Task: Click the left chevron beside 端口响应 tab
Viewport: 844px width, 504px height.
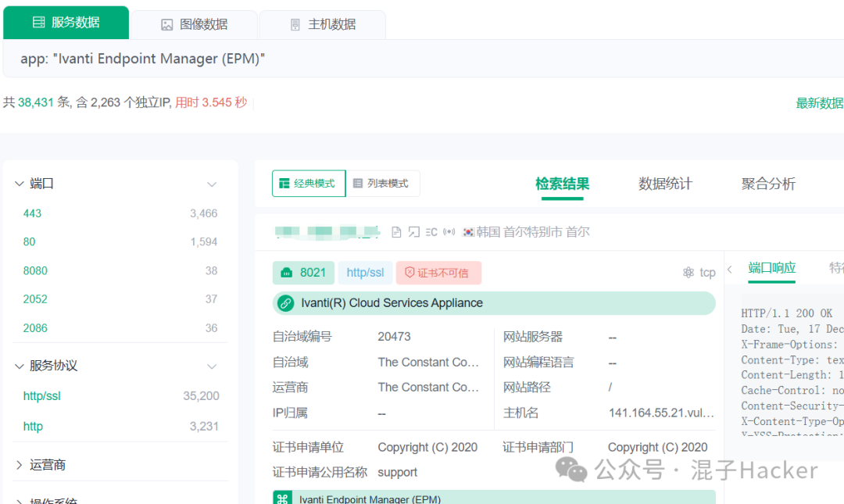Action: [731, 270]
